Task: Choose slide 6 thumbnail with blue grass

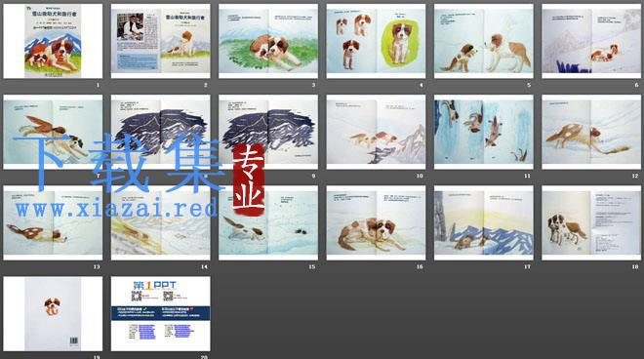Action: point(591,41)
